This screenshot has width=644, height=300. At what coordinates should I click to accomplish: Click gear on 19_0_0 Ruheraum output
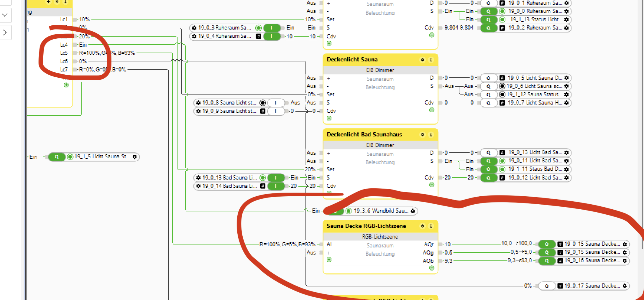point(566,11)
